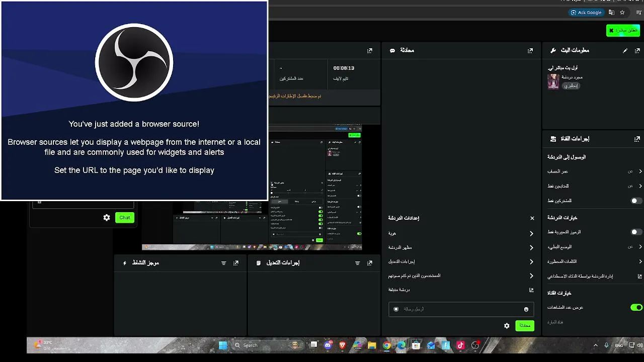Viewport: 644px width, 362px height.
Task: Toggle the show viewer count switch
Action: point(636,307)
